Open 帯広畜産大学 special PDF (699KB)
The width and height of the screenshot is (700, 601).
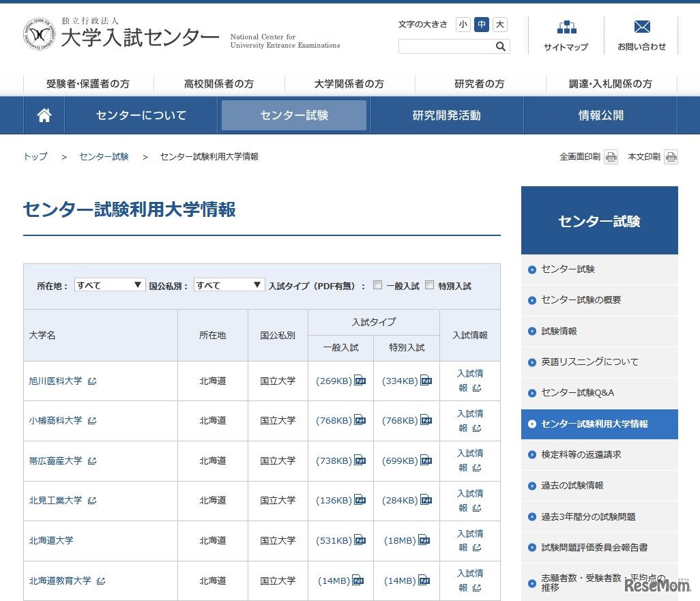(407, 460)
